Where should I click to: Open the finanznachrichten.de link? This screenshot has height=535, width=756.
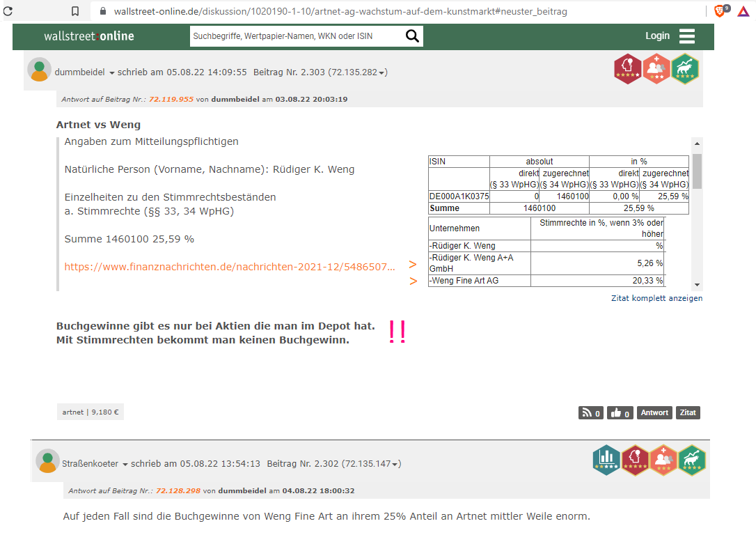230,267
